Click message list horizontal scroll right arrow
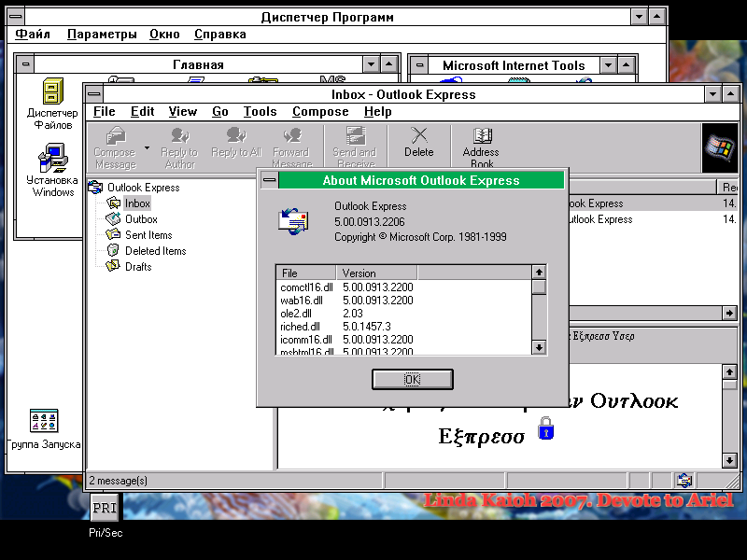The width and height of the screenshot is (747, 560). (729, 313)
